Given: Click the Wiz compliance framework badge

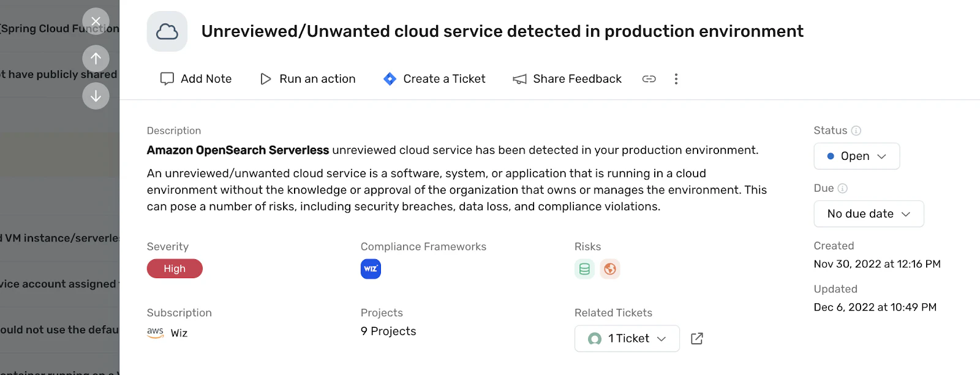Looking at the screenshot, I should [x=371, y=269].
